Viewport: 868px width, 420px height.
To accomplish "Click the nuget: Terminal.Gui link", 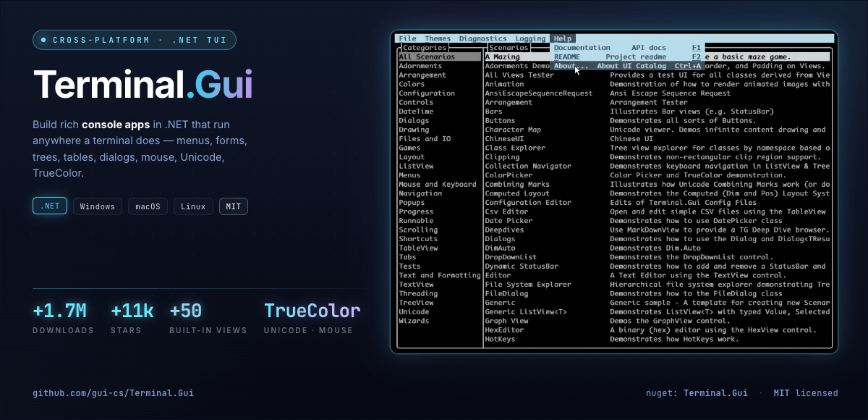I will pos(697,392).
